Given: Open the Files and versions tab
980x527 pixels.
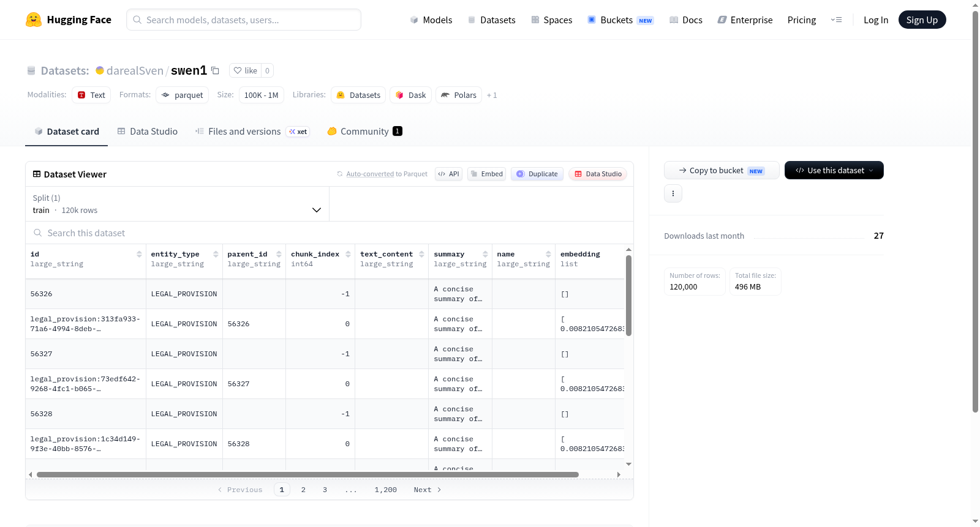Looking at the screenshot, I should click(252, 132).
